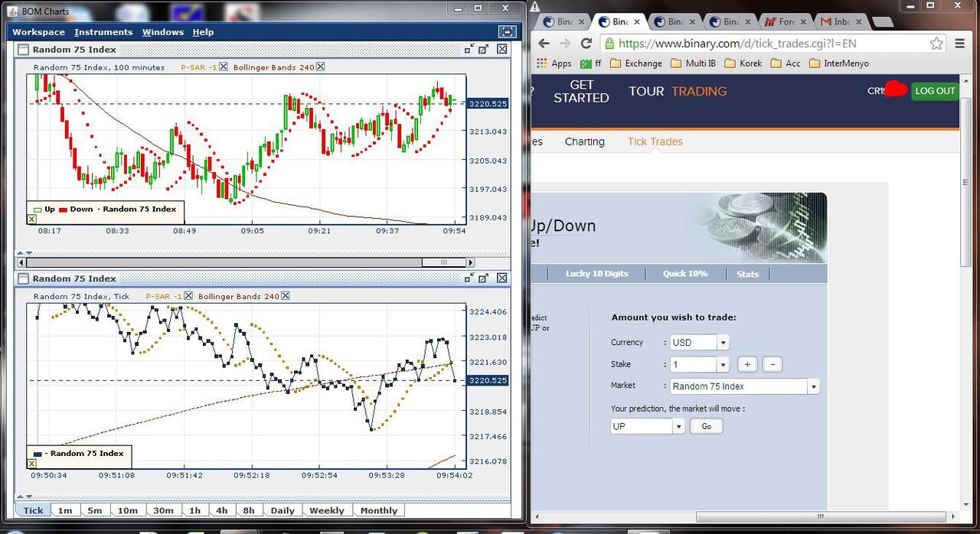Viewport: 980px width, 534px height.
Task: Toggle fullscreen icon in BOM Charts menu bar
Action: (507, 31)
